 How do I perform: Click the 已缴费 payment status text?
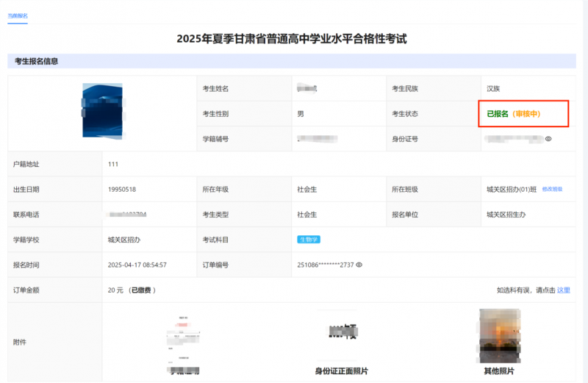143,290
